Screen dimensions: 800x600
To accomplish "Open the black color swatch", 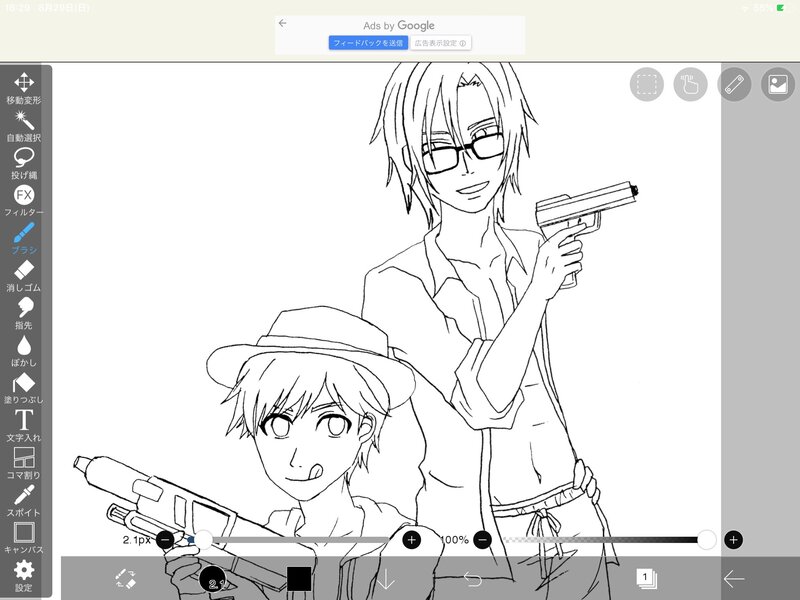I will (299, 579).
